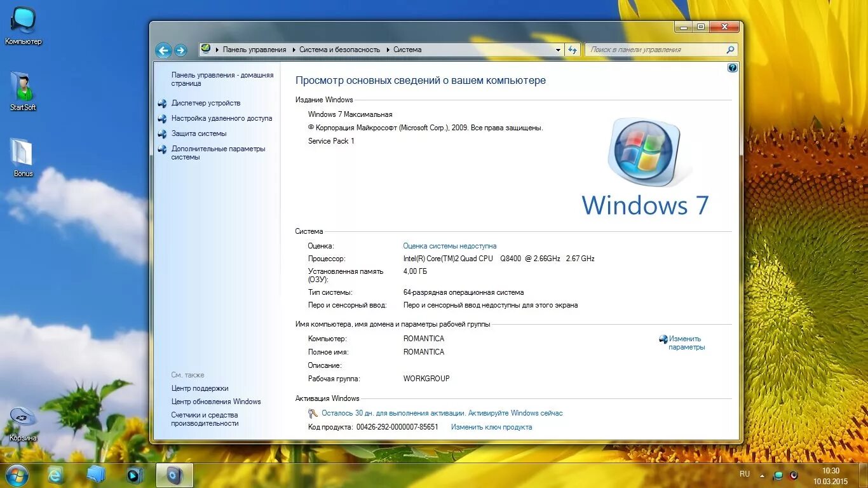This screenshot has width=868, height=488.
Task: Open the StartSoft desktop icon
Action: point(23,91)
